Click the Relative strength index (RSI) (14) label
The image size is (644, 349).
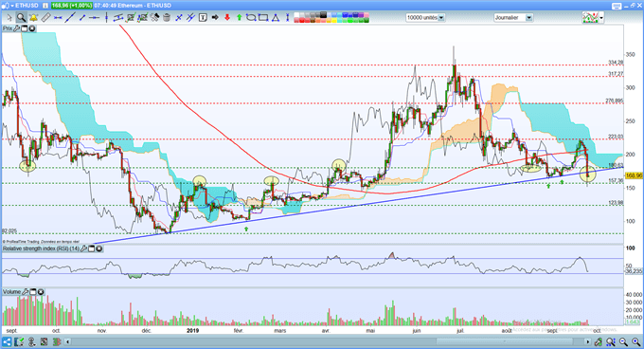41,248
